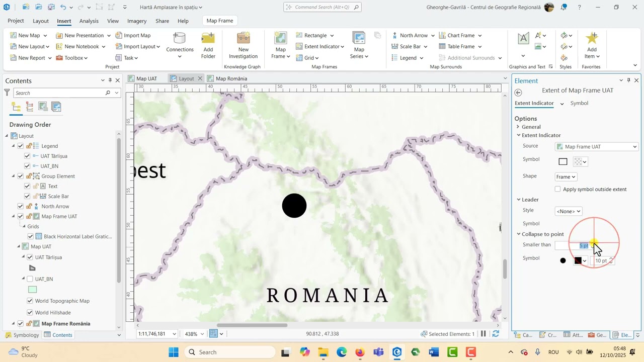Screen dimensions: 644x362
Task: Uncheck the UAT_BN legend item
Action: click(x=27, y=166)
